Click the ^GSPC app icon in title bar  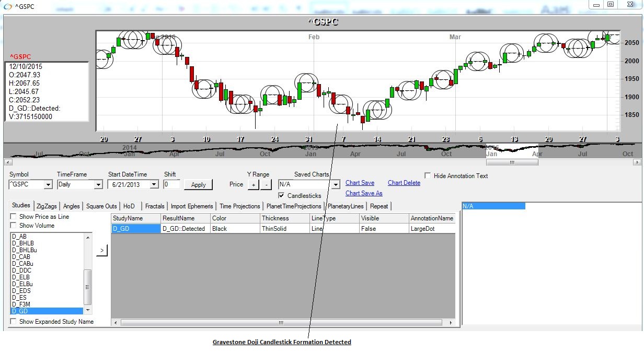pos(7,5)
